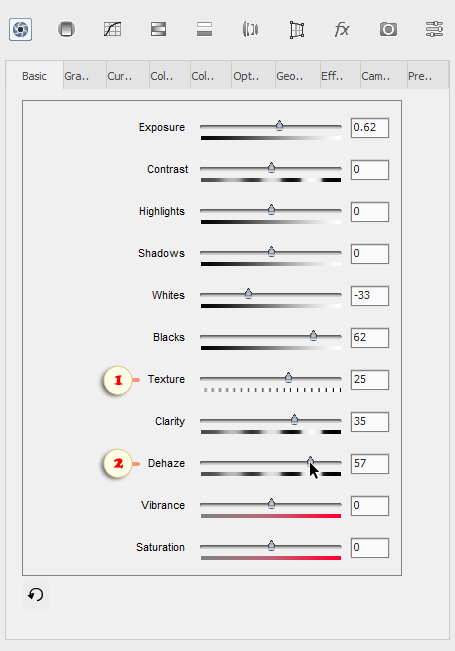Select the Geometry transform icon

[x=296, y=30]
